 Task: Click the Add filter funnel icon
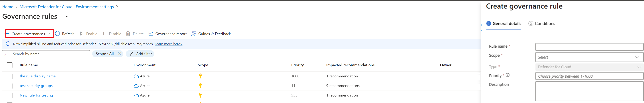coord(131,54)
